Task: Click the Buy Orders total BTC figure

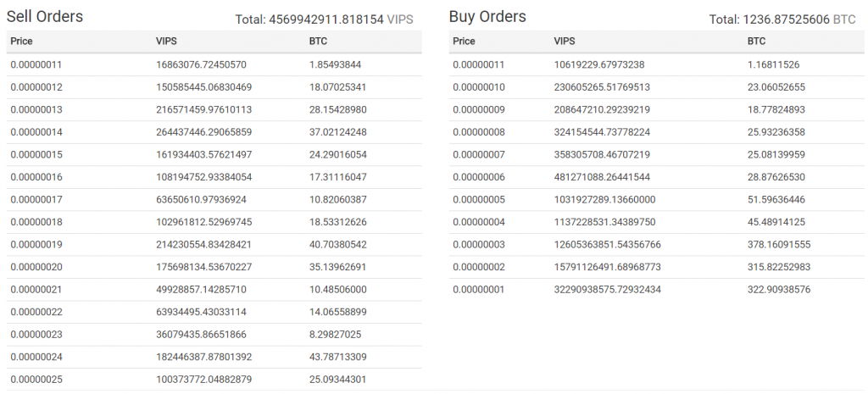Action: pos(787,19)
